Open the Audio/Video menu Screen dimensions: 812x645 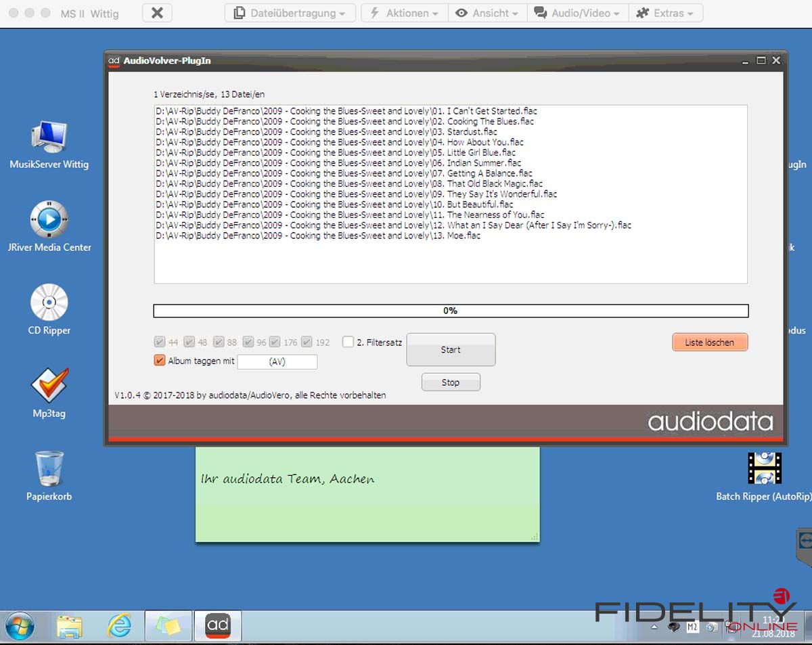(x=577, y=13)
